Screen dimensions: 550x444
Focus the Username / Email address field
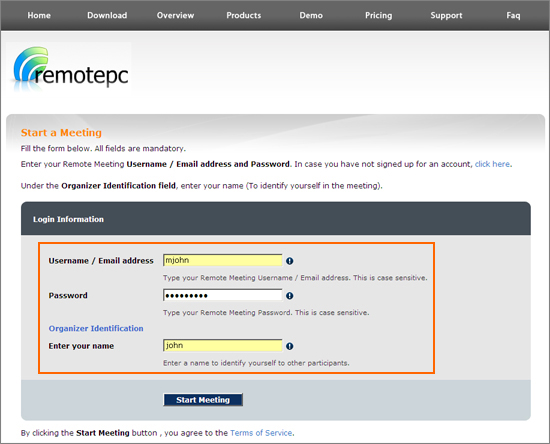(x=222, y=260)
